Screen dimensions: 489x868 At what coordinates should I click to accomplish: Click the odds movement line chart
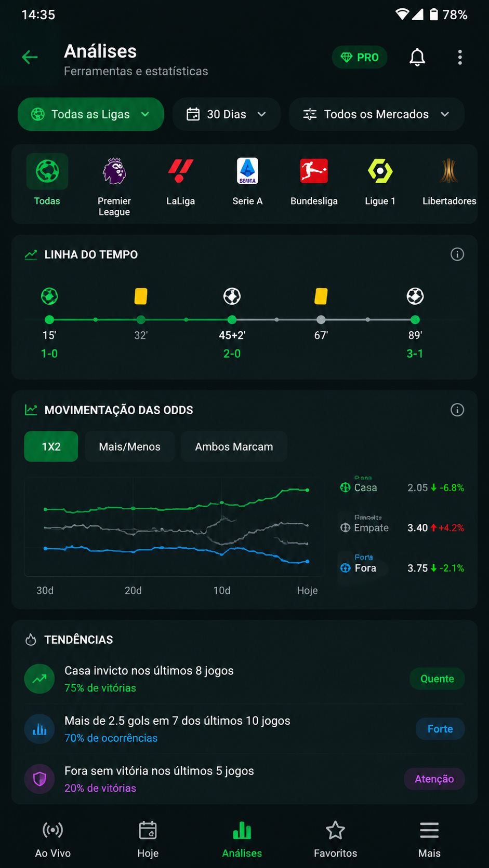pos(175,526)
